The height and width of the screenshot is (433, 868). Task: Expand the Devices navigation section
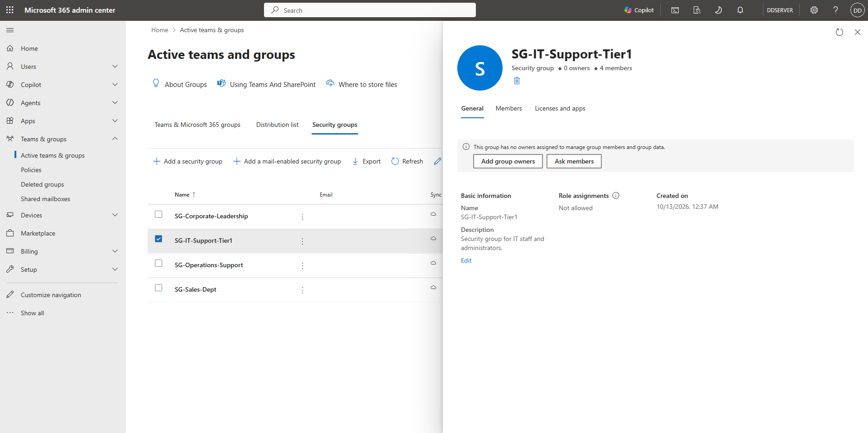coord(115,215)
